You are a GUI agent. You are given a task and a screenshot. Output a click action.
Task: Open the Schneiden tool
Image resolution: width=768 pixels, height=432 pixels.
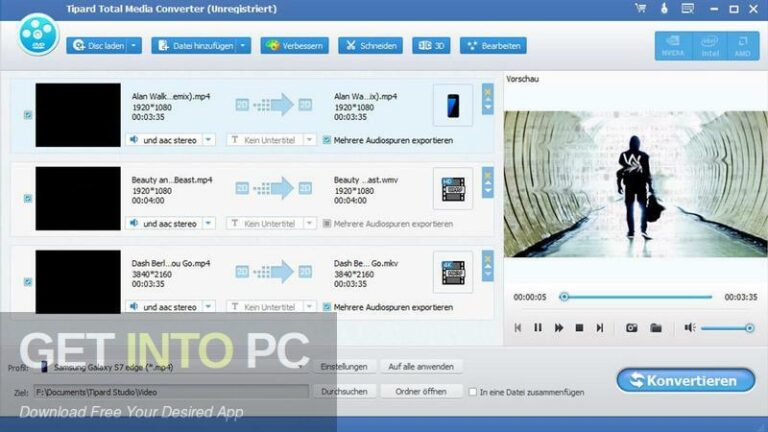pyautogui.click(x=371, y=46)
